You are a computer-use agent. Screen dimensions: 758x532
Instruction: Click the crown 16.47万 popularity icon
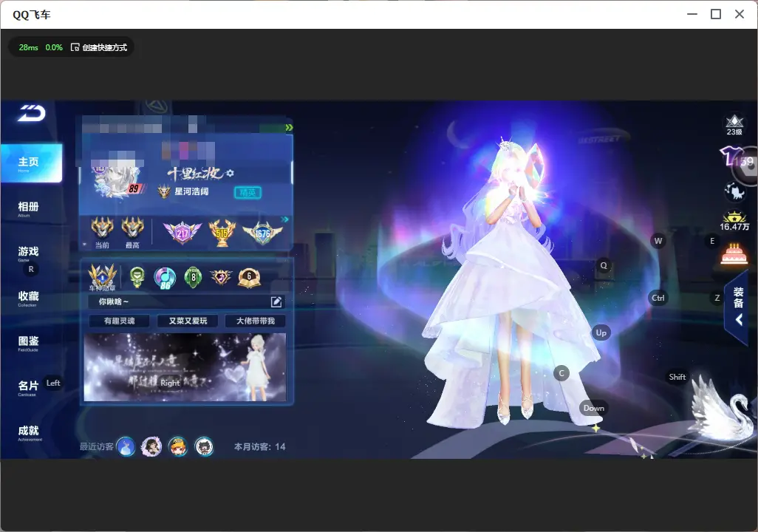coord(734,221)
